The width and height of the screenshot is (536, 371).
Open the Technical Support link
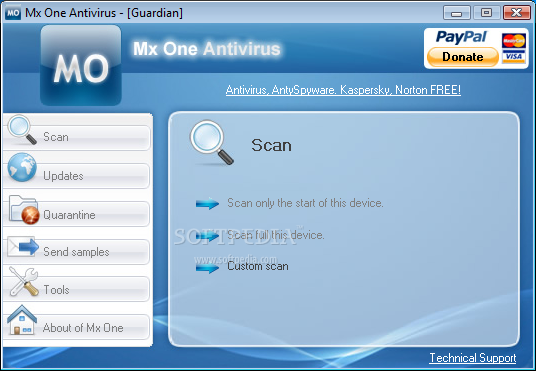pos(473,358)
